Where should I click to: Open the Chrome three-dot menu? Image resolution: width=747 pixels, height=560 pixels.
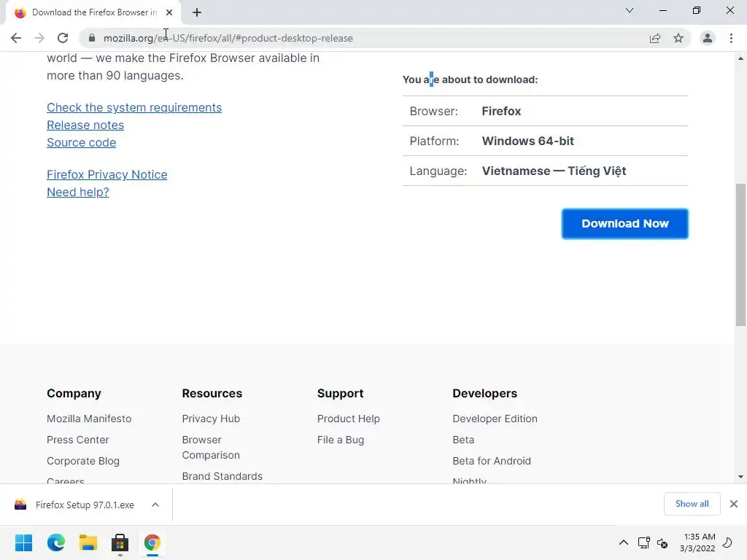point(731,38)
